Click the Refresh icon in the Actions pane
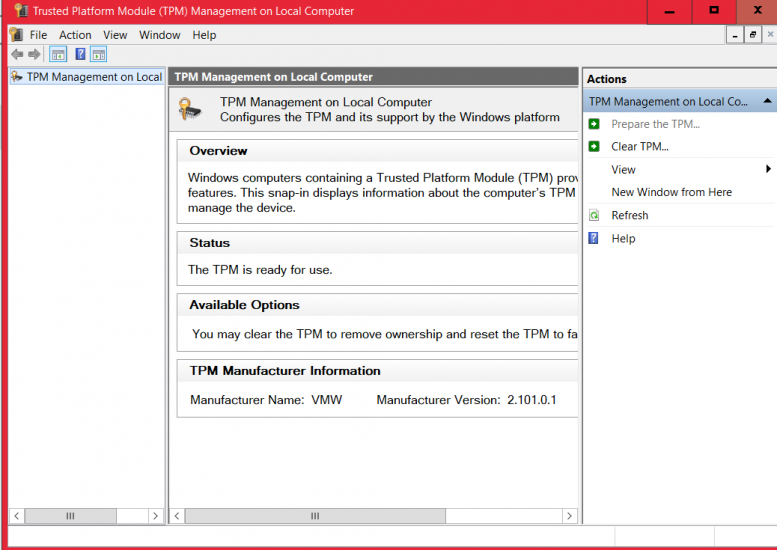 click(x=594, y=215)
